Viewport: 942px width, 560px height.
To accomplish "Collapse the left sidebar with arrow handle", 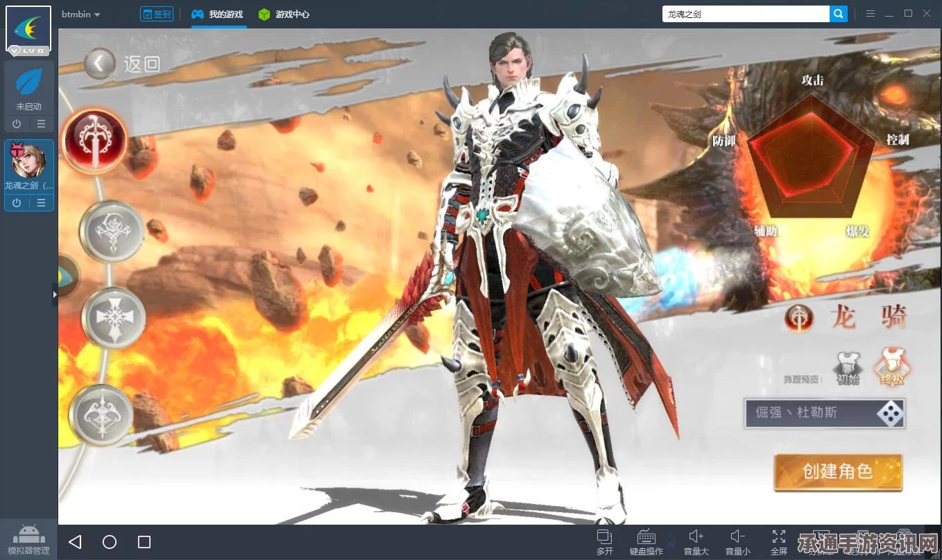I will (x=55, y=294).
